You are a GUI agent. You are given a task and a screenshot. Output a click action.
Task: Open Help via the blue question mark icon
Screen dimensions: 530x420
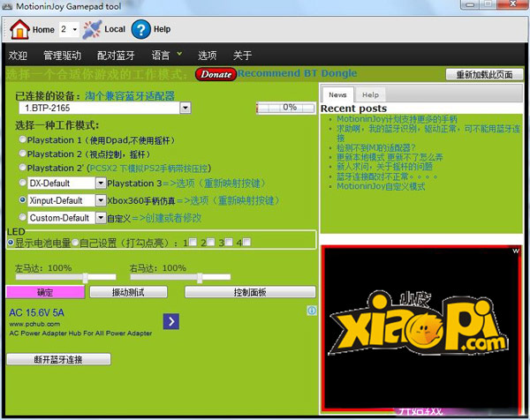pos(140,29)
